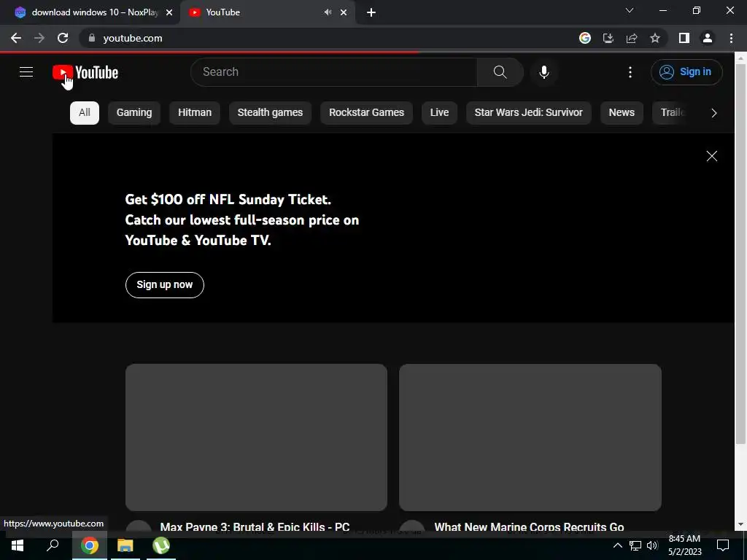Open Max Payne 3: Brutal & Epic Kills title
This screenshot has width=747, height=560.
point(255,526)
